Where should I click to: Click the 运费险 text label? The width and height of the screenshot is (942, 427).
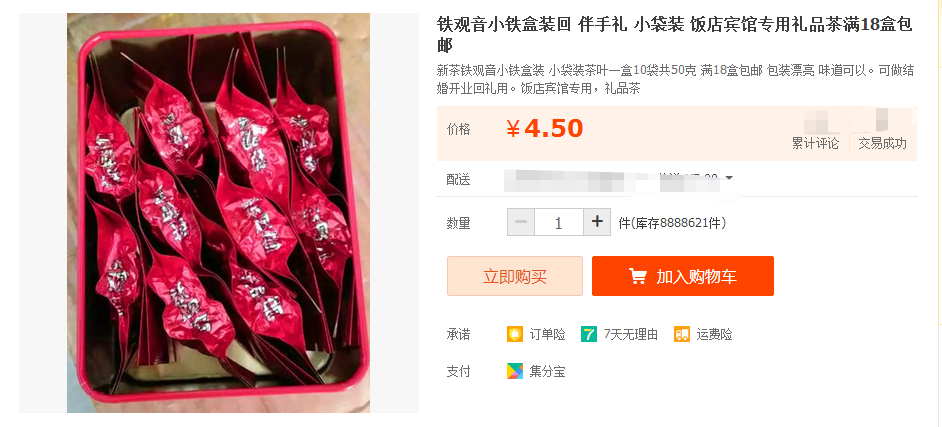coord(714,335)
